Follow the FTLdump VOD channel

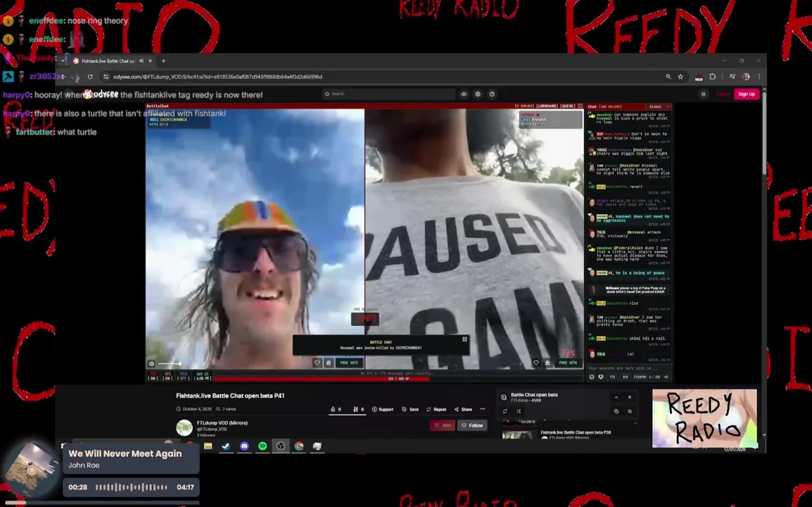pyautogui.click(x=472, y=425)
